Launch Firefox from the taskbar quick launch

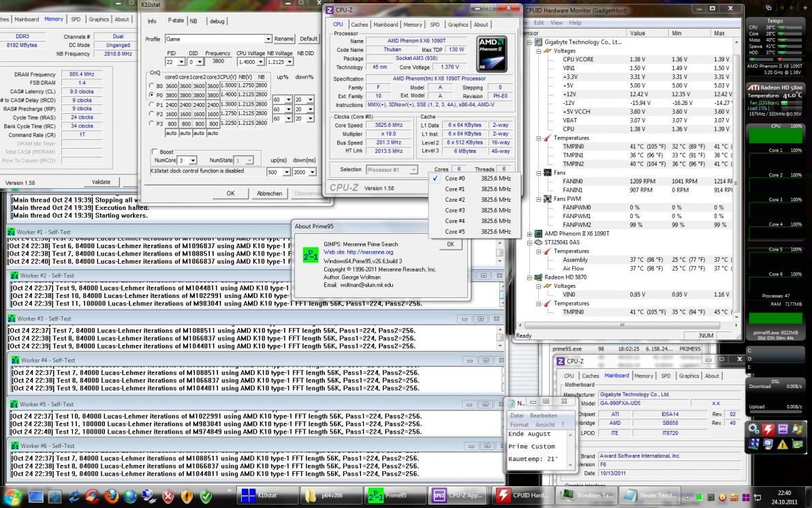(x=111, y=496)
